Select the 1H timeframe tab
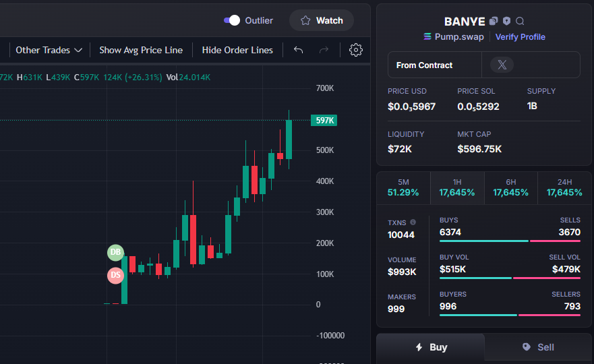Image resolution: width=594 pixels, height=364 pixels. [457, 188]
